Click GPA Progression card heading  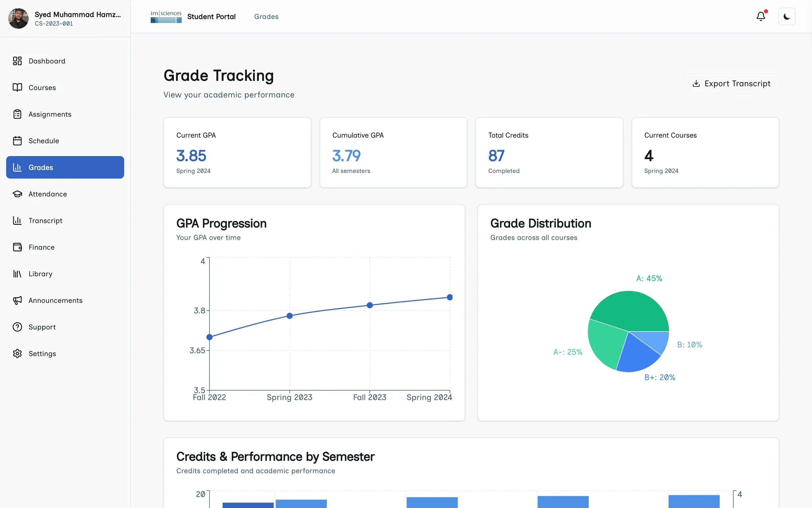[x=221, y=224]
